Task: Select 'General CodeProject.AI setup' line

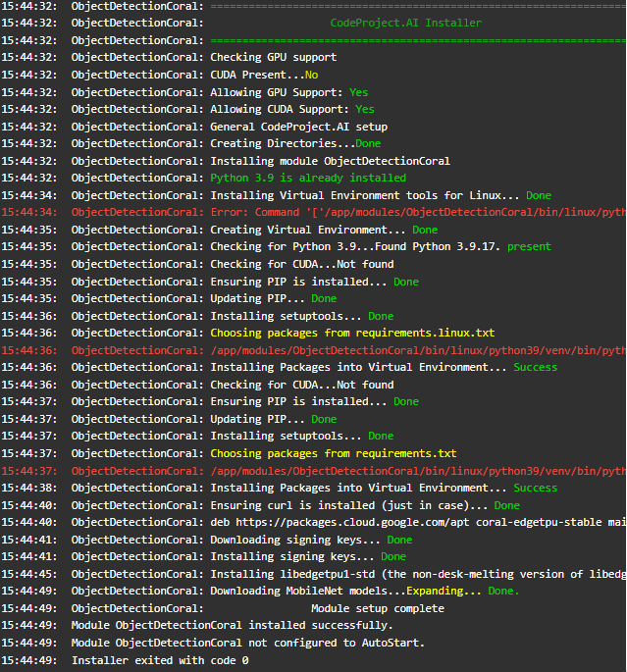Action: click(194, 127)
